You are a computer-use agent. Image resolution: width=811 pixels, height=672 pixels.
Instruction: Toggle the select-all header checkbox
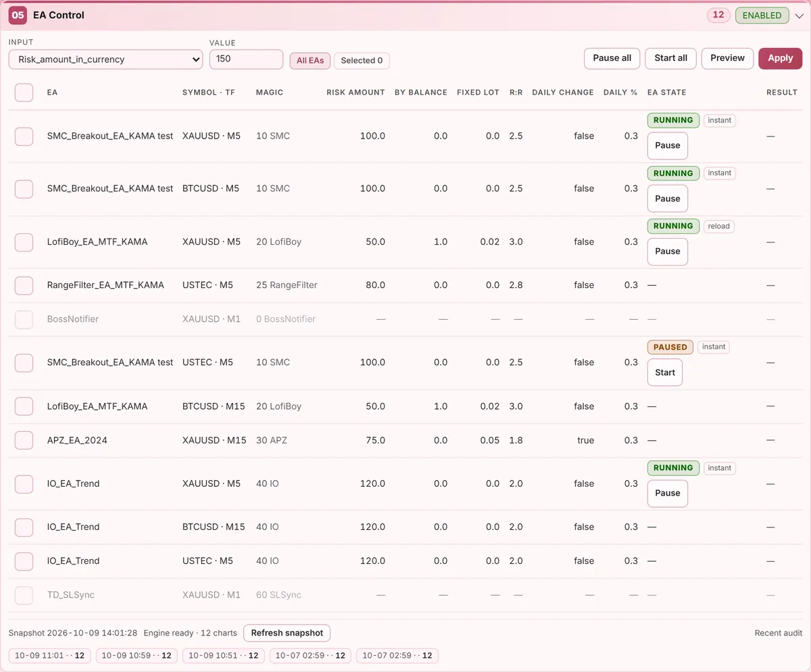[x=24, y=93]
